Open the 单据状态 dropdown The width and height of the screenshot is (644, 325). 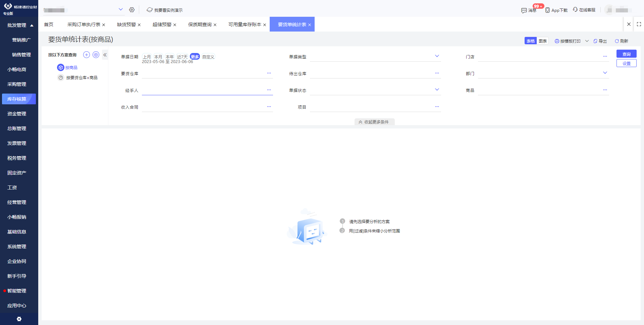click(437, 90)
